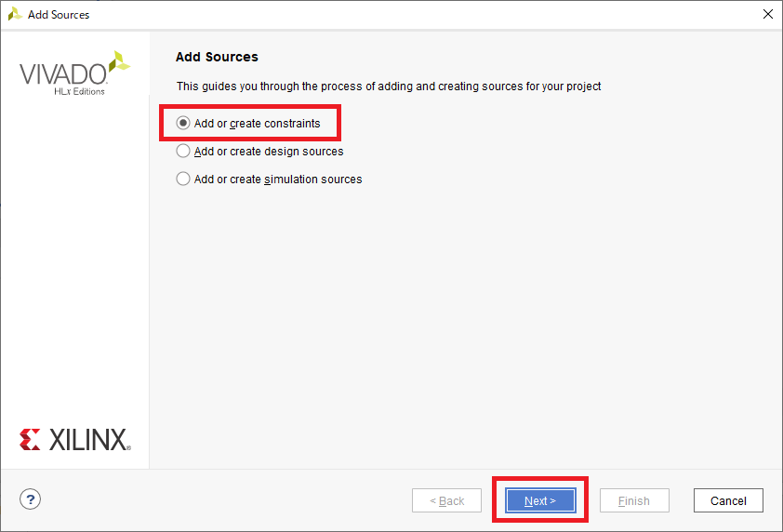Screen dimensions: 783x532
Task: Click the Vivado icon in the title bar
Action: [15, 14]
